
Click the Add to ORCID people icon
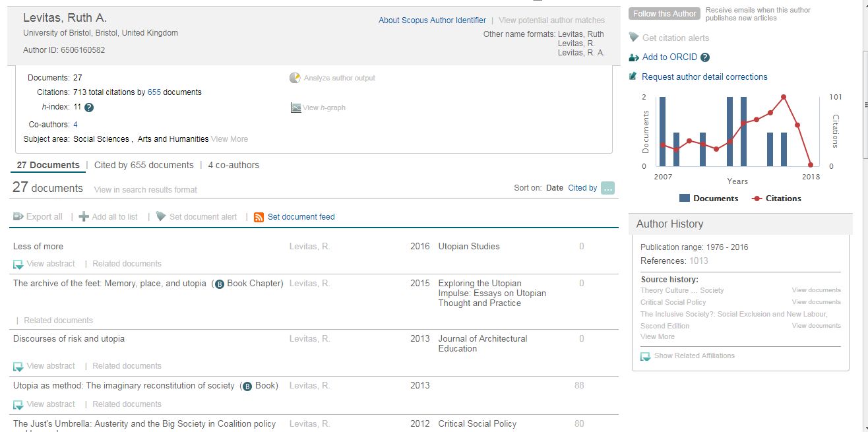click(x=634, y=57)
